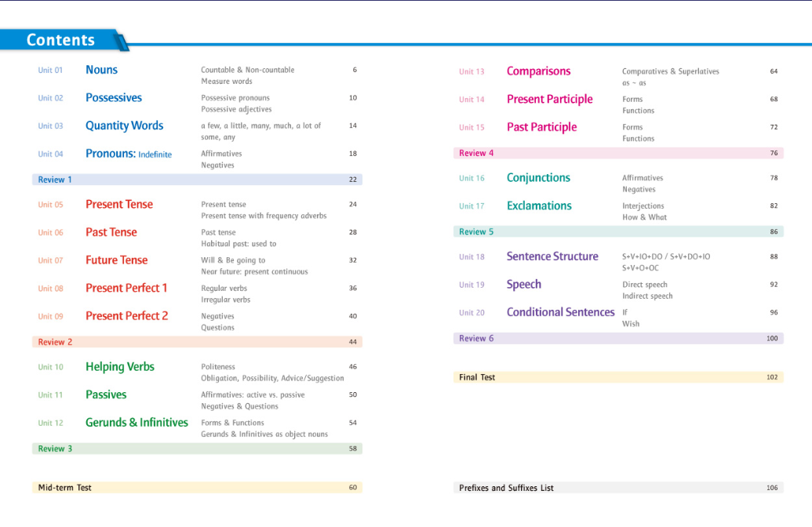Open the Review 1 bar
The image size is (812, 527).
(x=197, y=180)
